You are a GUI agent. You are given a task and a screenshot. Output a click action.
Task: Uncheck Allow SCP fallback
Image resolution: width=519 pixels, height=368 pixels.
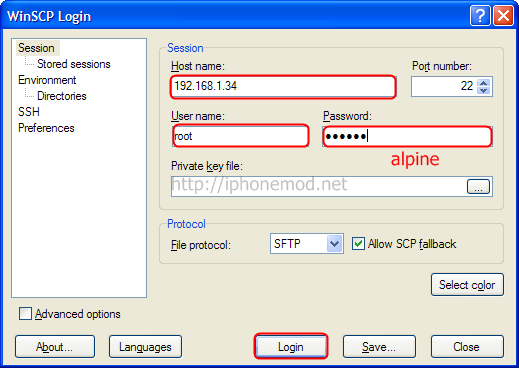[358, 244]
